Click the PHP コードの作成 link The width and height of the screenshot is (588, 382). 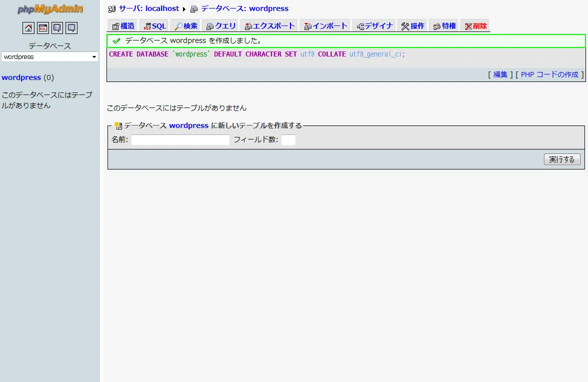548,73
